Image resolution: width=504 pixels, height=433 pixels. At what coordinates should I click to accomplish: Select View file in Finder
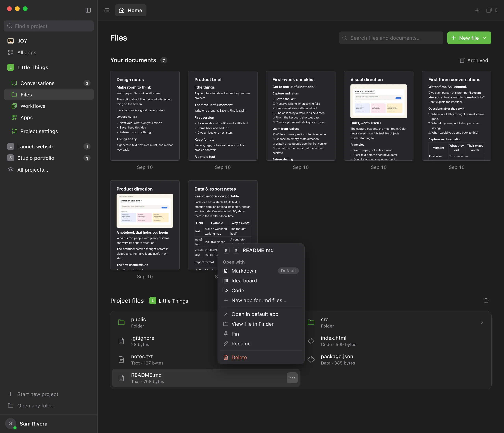(261, 324)
